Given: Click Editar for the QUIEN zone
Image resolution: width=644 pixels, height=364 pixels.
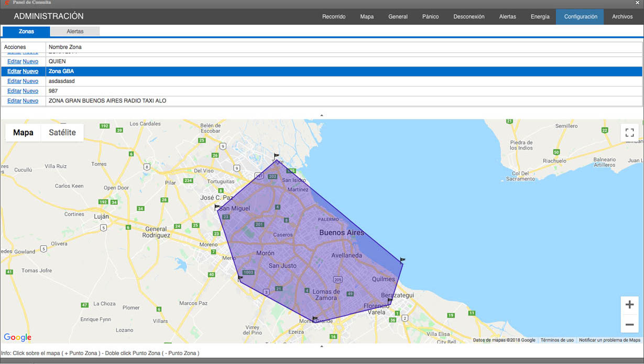Looking at the screenshot, I should pos(14,61).
